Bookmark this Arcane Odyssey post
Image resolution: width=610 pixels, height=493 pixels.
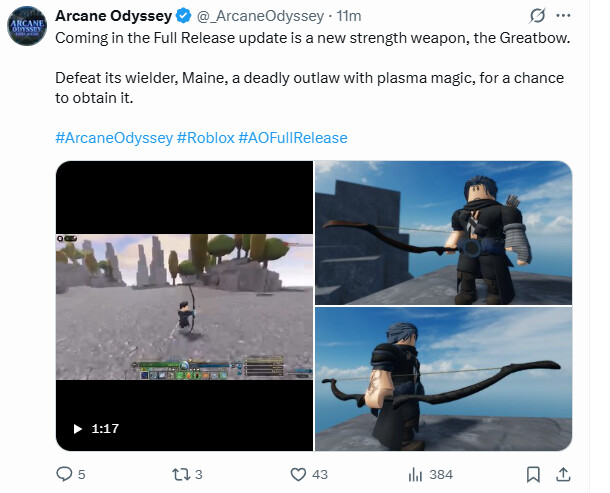pos(533,474)
